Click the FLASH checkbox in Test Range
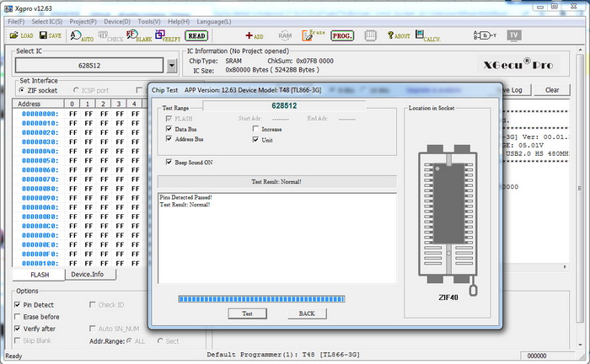 (169, 118)
